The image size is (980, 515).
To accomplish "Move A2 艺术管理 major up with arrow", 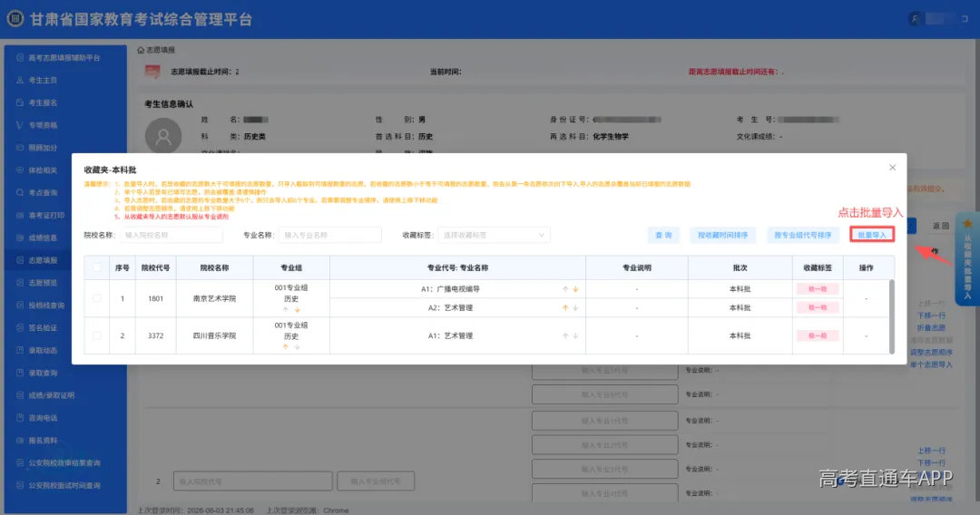I will point(565,307).
